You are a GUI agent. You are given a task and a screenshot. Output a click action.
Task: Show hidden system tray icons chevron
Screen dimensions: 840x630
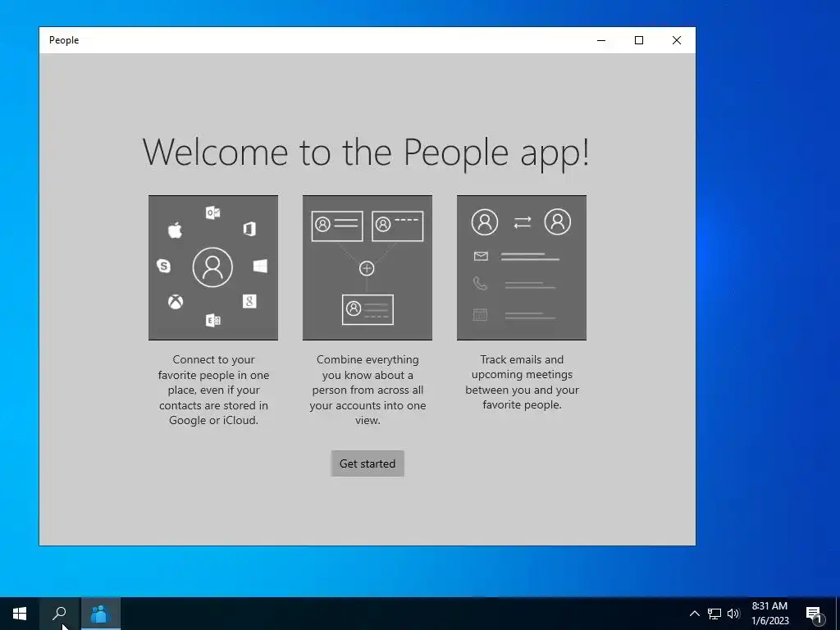tap(694, 614)
